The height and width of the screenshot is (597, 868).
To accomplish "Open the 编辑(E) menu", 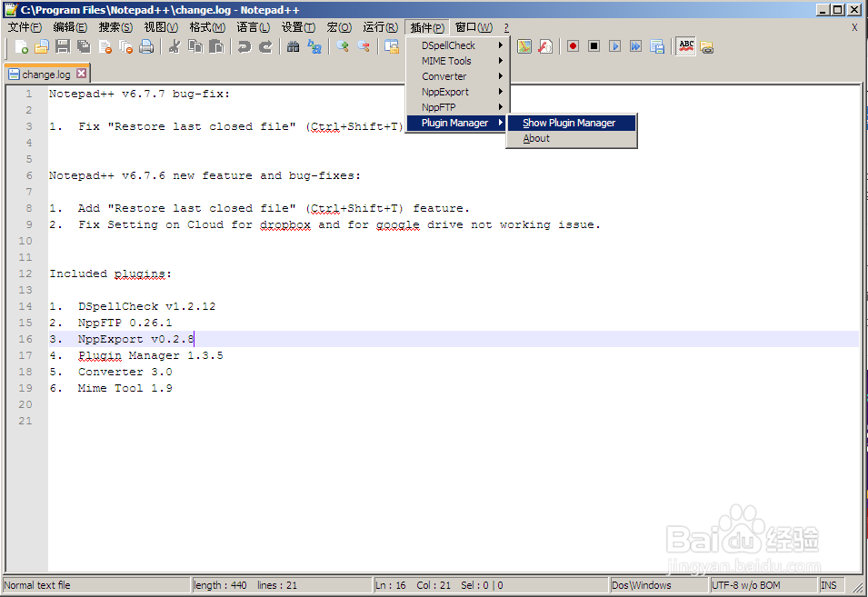I will click(x=70, y=27).
